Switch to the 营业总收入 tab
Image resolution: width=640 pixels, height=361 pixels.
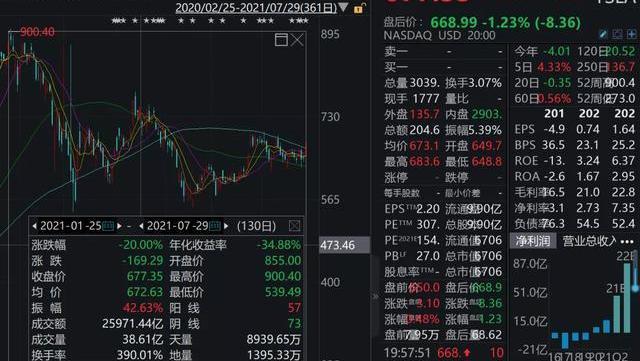pos(589,241)
